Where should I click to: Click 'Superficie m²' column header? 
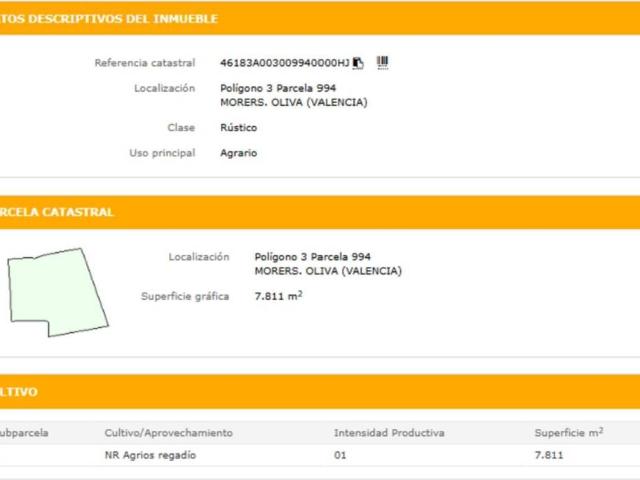pyautogui.click(x=569, y=432)
